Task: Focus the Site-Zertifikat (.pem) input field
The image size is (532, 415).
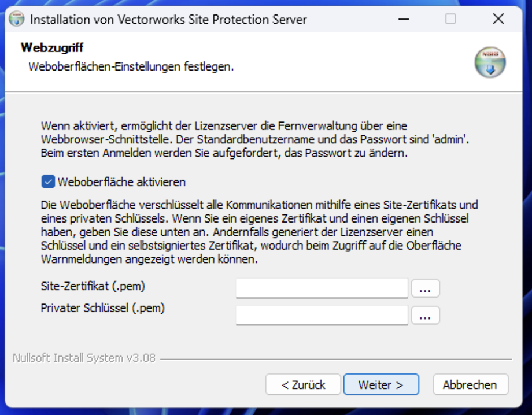Action: [322, 287]
